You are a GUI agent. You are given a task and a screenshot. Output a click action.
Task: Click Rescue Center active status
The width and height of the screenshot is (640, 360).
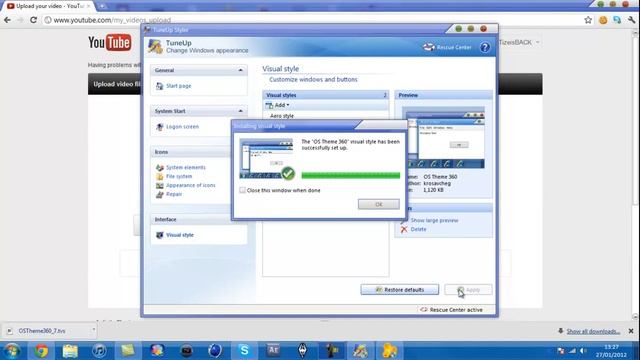coord(451,310)
